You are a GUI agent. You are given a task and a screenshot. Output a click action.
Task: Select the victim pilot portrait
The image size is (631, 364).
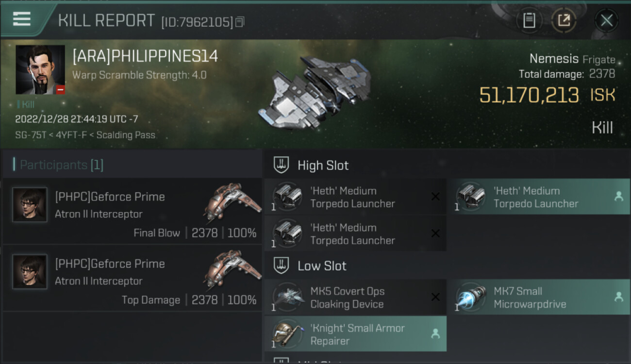click(40, 69)
